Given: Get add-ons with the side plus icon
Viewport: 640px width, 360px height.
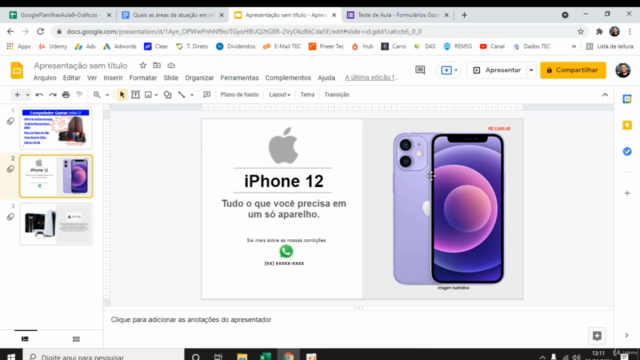Looking at the screenshot, I should 627,193.
